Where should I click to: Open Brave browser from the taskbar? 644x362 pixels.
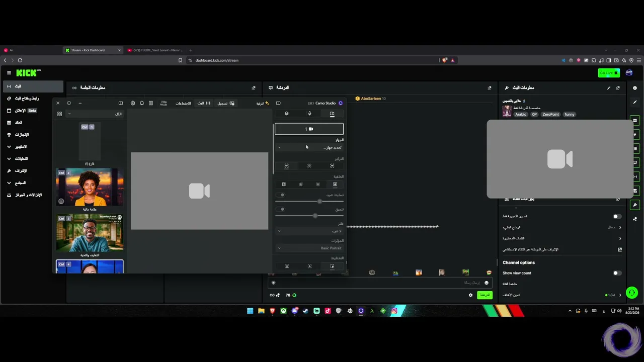click(272, 311)
